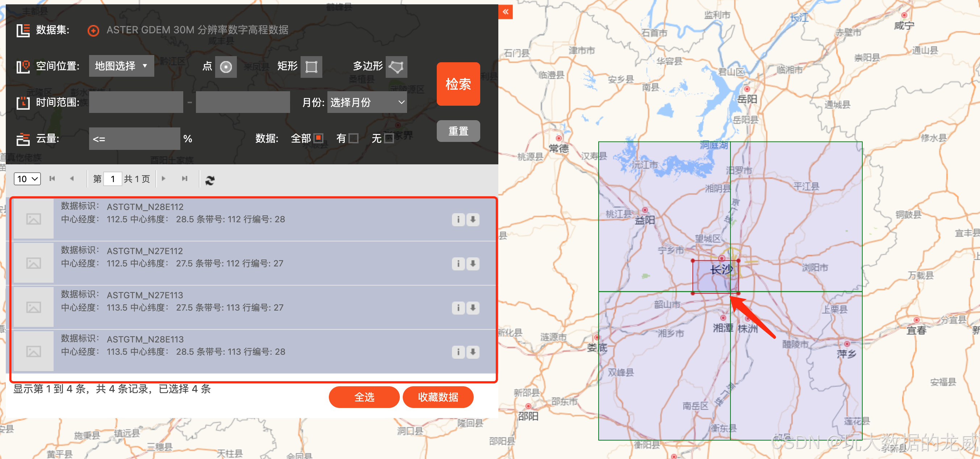
Task: Go to next page of results
Action: point(164,179)
